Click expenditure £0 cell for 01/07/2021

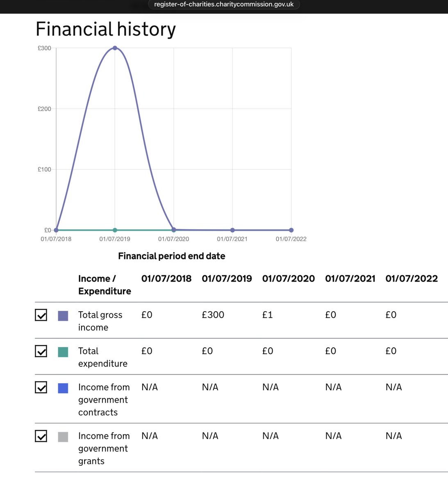tap(331, 351)
